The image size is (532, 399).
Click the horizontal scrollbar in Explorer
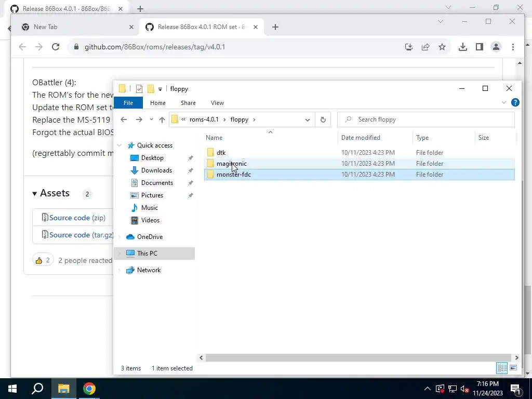tap(358, 357)
